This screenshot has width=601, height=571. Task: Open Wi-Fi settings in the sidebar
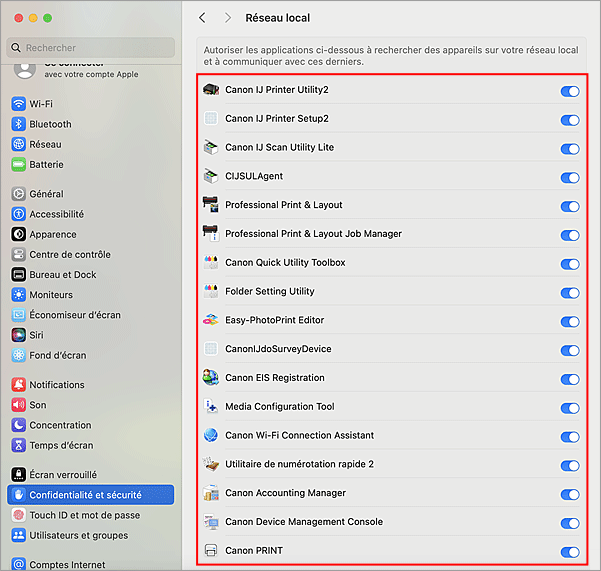tap(41, 104)
